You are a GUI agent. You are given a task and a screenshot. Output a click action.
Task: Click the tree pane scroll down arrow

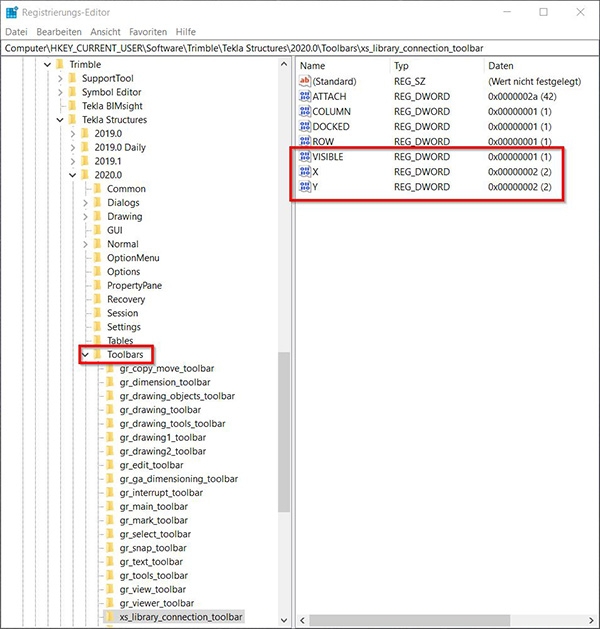284,620
